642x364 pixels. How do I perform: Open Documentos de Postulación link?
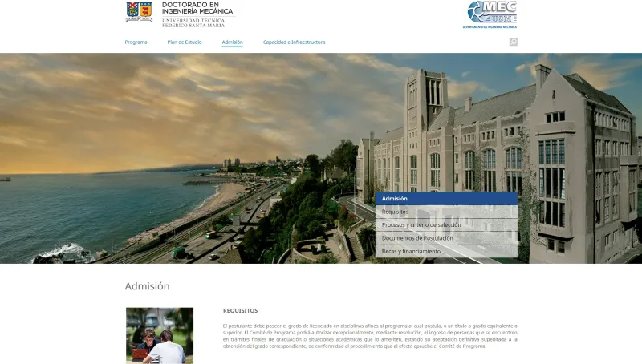tap(446, 238)
